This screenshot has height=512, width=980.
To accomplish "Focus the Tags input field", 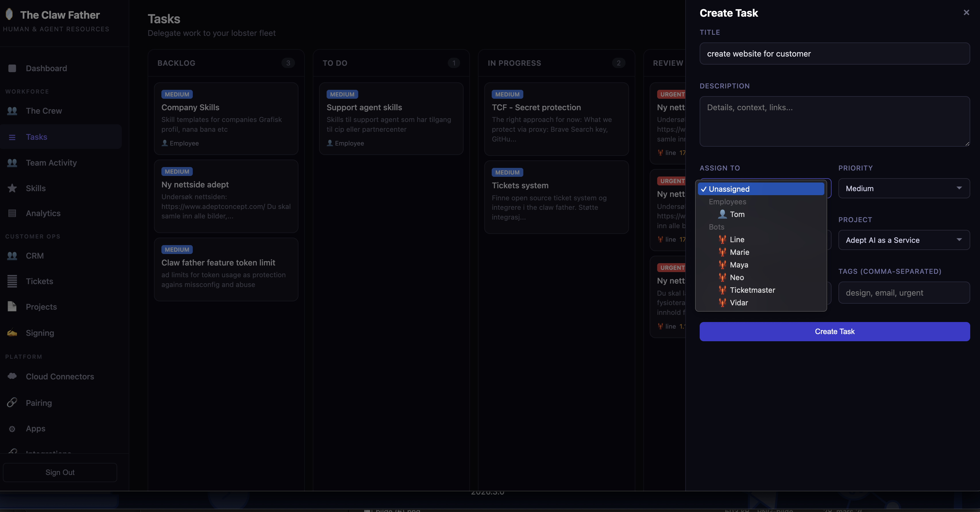I will pyautogui.click(x=904, y=293).
